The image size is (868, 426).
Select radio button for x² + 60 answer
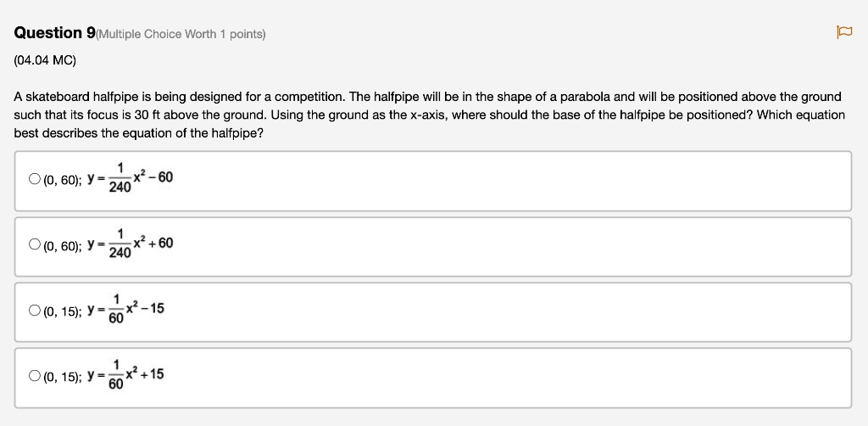tap(34, 244)
